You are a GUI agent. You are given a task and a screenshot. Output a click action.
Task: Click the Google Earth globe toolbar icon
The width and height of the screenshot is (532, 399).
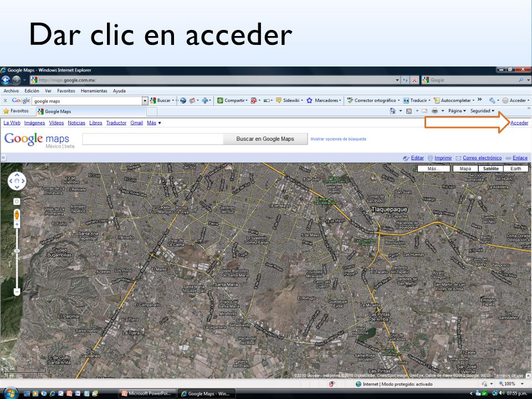(183, 100)
